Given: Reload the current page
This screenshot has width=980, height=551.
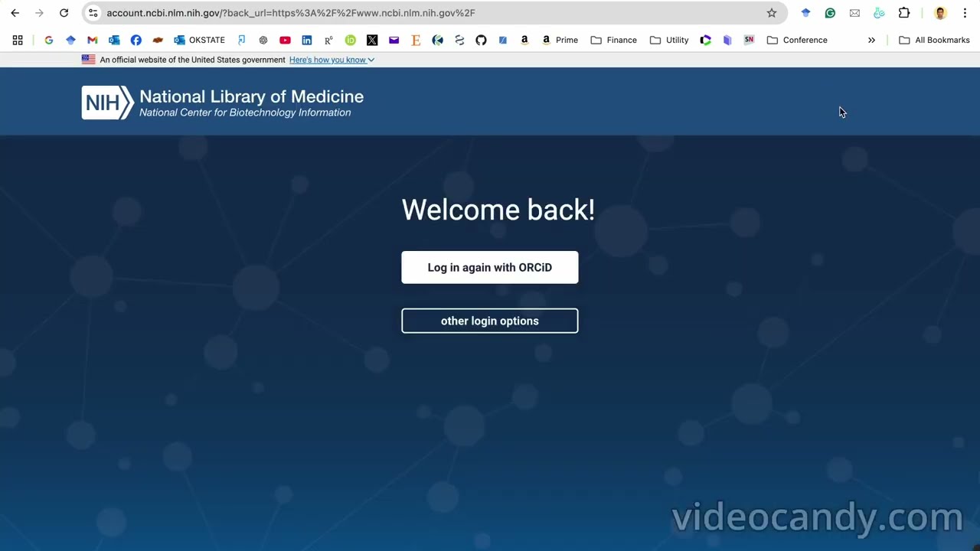Looking at the screenshot, I should point(64,13).
